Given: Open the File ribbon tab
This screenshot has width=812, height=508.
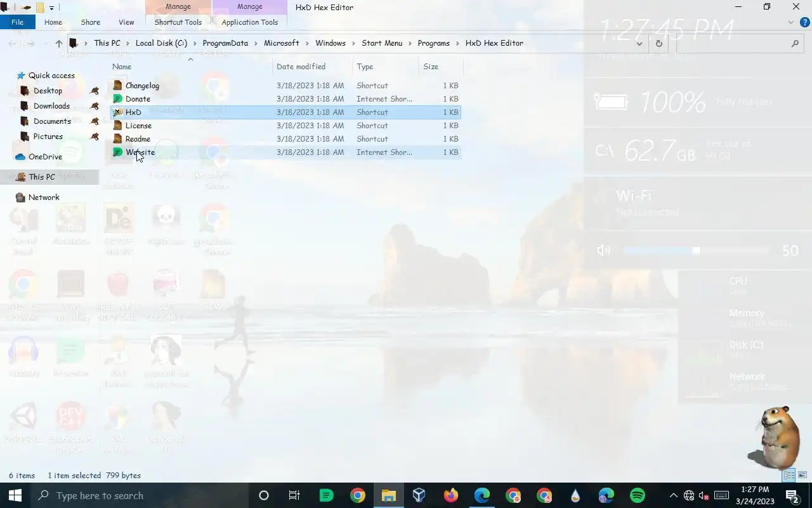Looking at the screenshot, I should [18, 22].
